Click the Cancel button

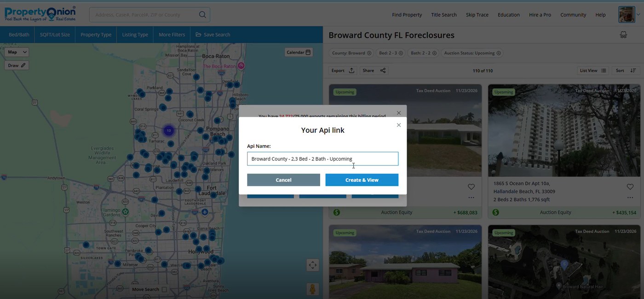click(283, 180)
